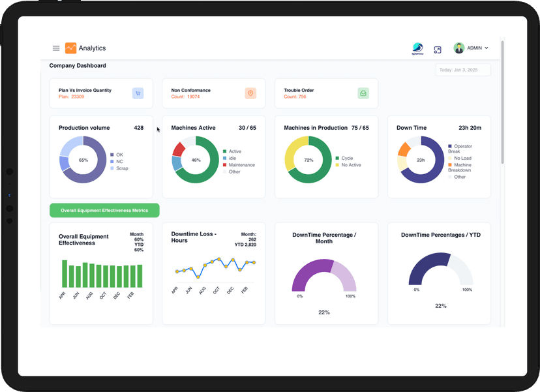
Task: Click the Analytics chart logo icon
Action: pyautogui.click(x=70, y=48)
